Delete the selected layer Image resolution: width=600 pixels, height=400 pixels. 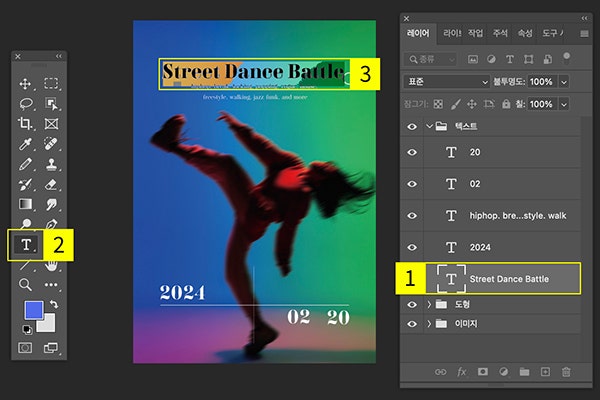(566, 372)
